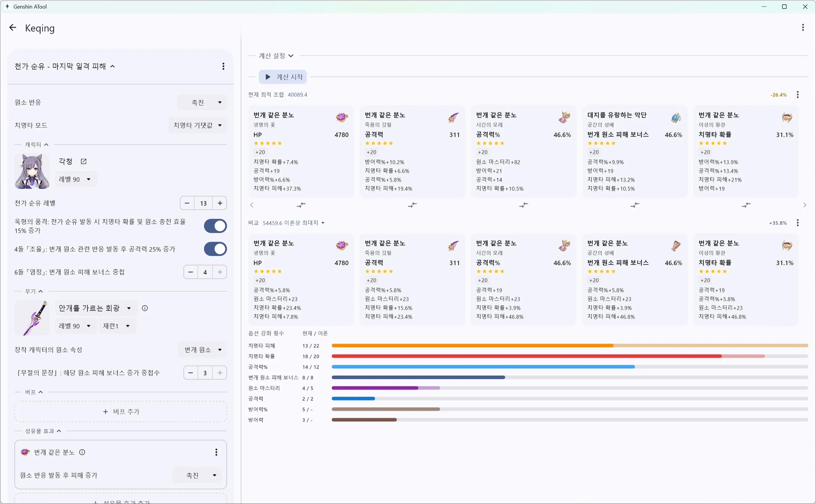816x504 pixels.
Task: Decrease 천가 순유 레벨 with minus
Action: coord(187,203)
